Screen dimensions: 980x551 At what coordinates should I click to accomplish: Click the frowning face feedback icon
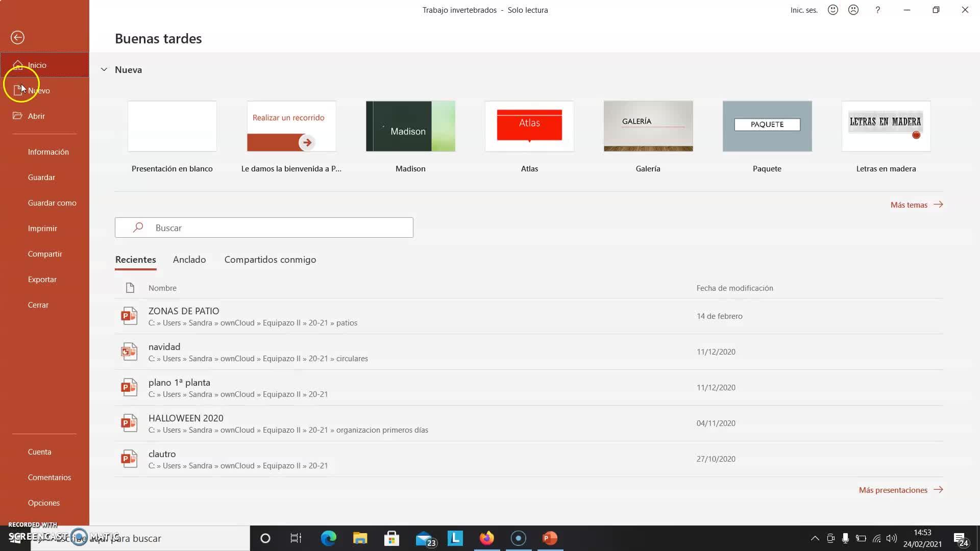pos(853,10)
